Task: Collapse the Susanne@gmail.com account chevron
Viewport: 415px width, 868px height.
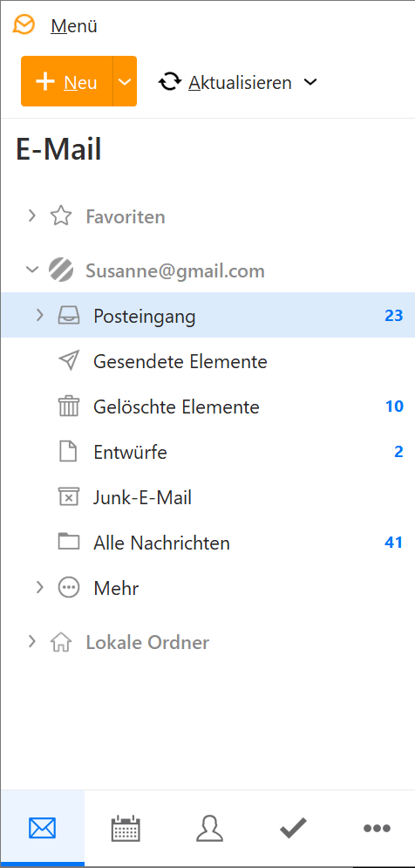Action: pyautogui.click(x=32, y=270)
